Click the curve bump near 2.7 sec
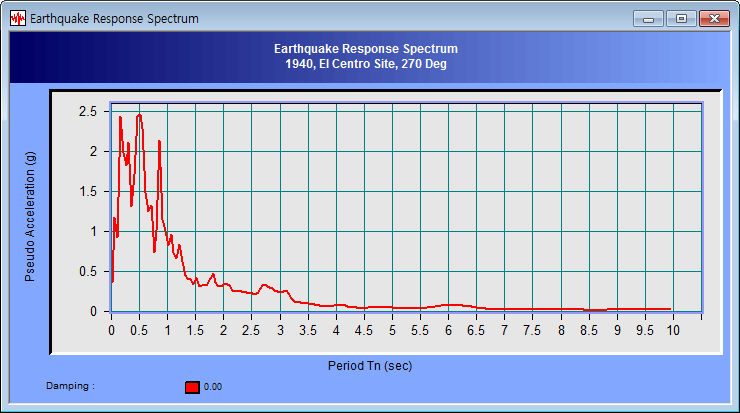The width and height of the screenshot is (740, 413). tap(265, 285)
